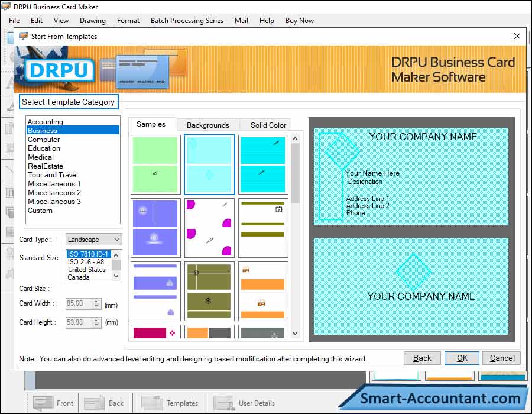
Task: Select ISO 7810 ID-1 standard size
Action: pyautogui.click(x=89, y=254)
